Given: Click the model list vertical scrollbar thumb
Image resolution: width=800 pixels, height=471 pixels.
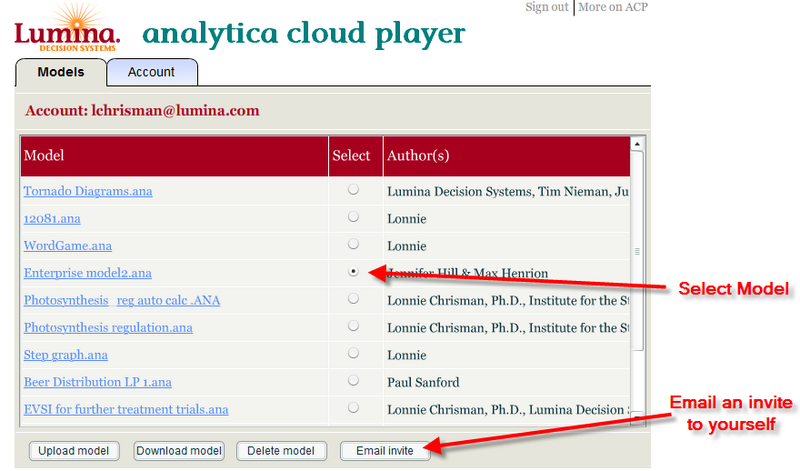Looking at the screenshot, I should point(637,251).
